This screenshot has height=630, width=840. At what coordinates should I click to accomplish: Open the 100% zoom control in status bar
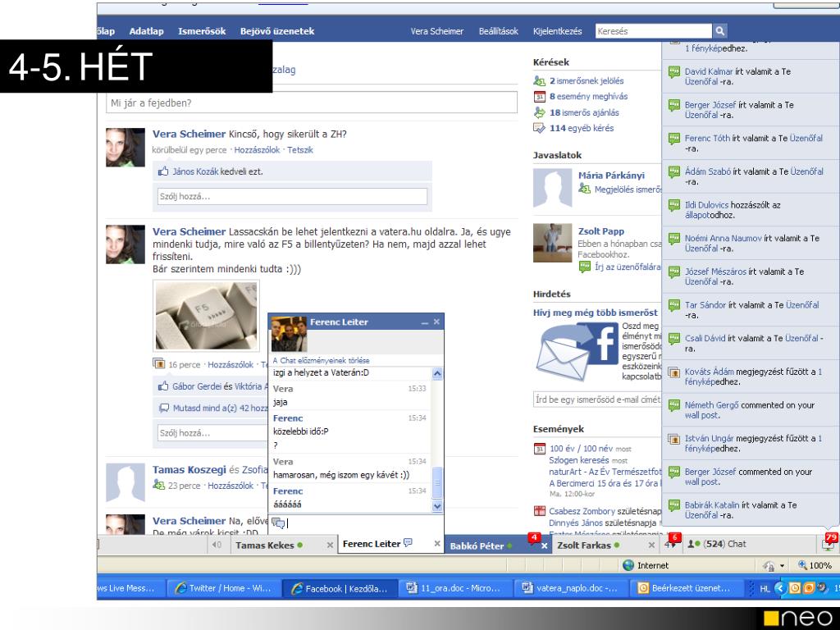point(815,565)
